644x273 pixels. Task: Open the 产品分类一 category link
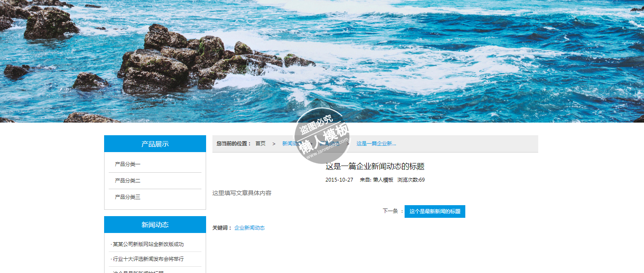tap(128, 164)
